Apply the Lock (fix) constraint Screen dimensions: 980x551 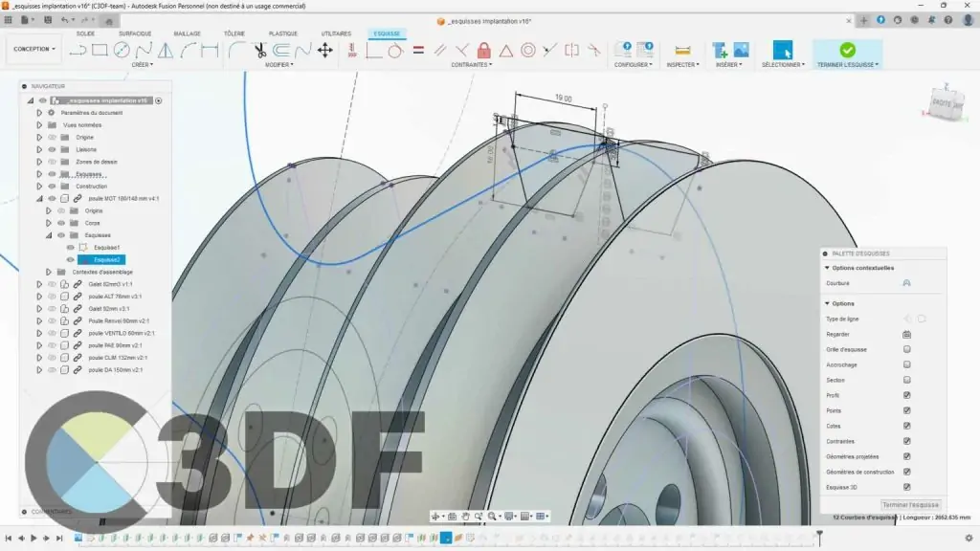pos(484,50)
